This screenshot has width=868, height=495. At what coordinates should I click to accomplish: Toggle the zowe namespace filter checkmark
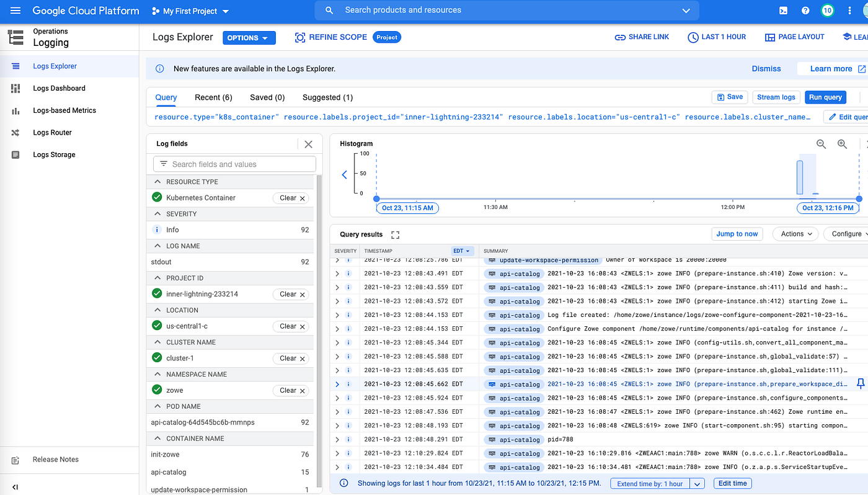(157, 390)
